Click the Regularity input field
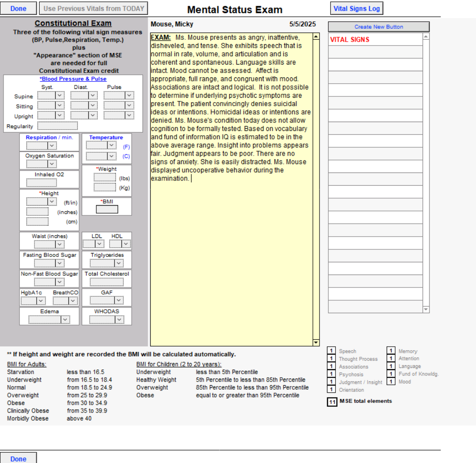This screenshot has height=463, width=476. coord(57,126)
